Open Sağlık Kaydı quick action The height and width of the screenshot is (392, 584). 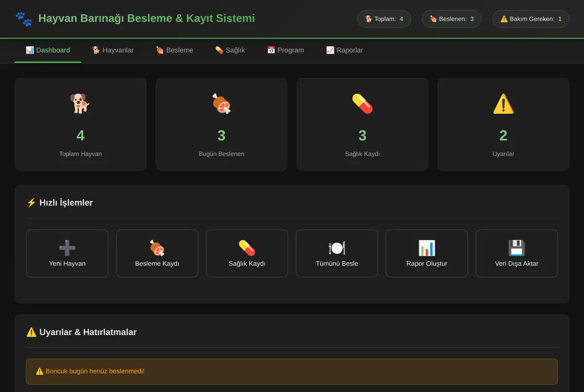click(247, 253)
